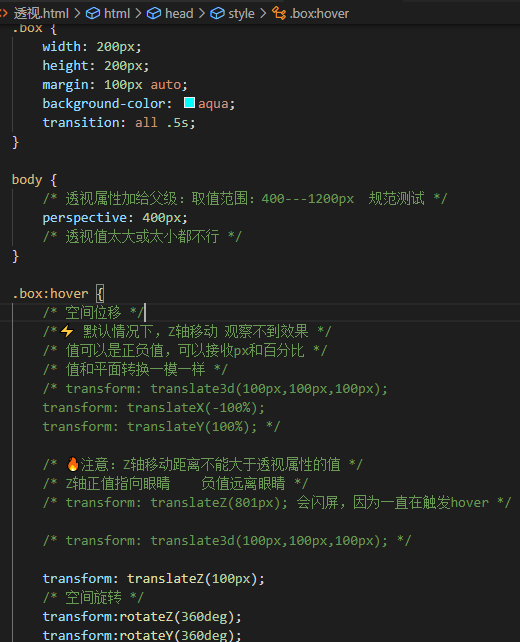The height and width of the screenshot is (642, 520).
Task: Click the transform:rotateZ(360deg) line
Action: tap(142, 616)
